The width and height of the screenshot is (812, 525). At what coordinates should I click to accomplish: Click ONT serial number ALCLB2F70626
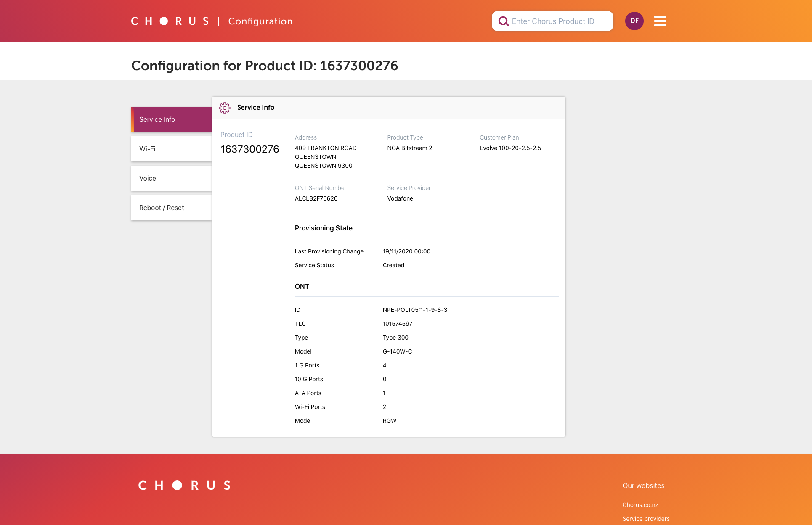pos(316,198)
